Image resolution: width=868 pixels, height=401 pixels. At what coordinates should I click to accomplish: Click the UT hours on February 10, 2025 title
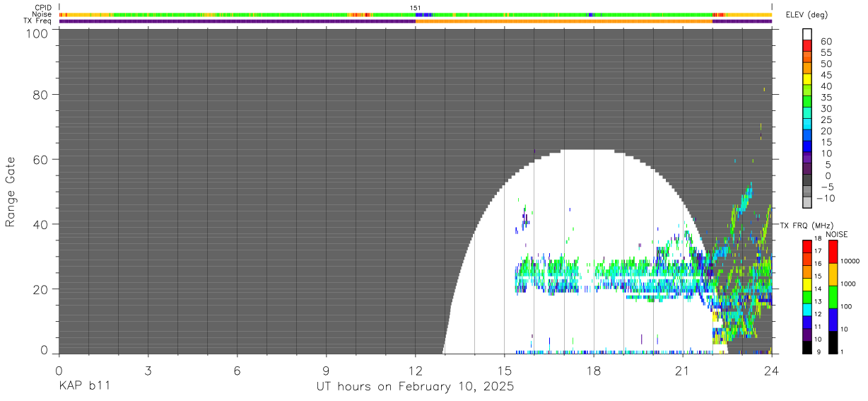pos(415,387)
